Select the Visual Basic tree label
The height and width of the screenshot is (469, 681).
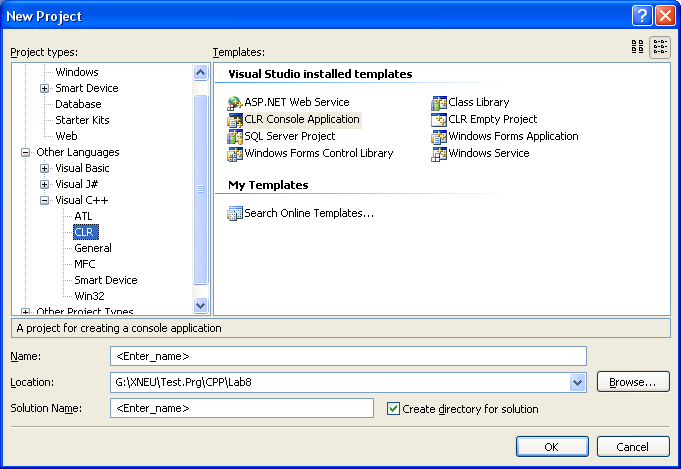(x=82, y=168)
